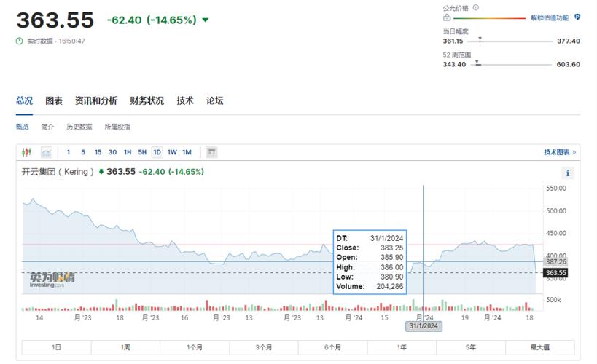
Task: Click the 52-week range slider marker
Action: pos(477,63)
